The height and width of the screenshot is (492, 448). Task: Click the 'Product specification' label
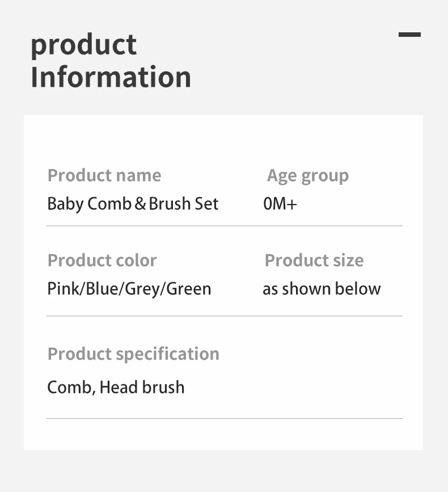coord(133,354)
